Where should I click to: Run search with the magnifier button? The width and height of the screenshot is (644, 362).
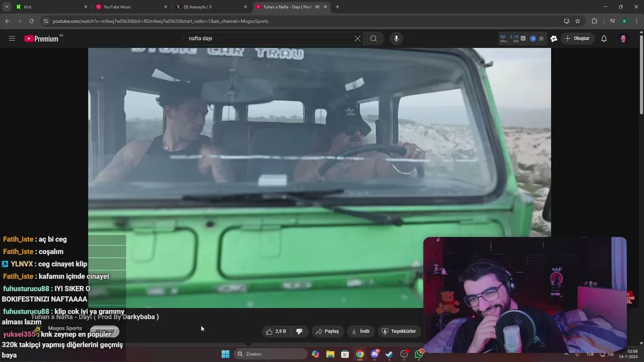373,39
